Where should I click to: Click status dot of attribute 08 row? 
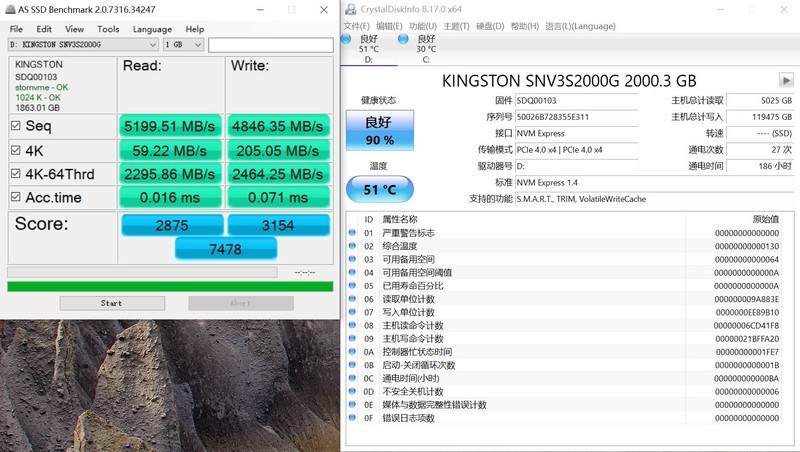(352, 325)
